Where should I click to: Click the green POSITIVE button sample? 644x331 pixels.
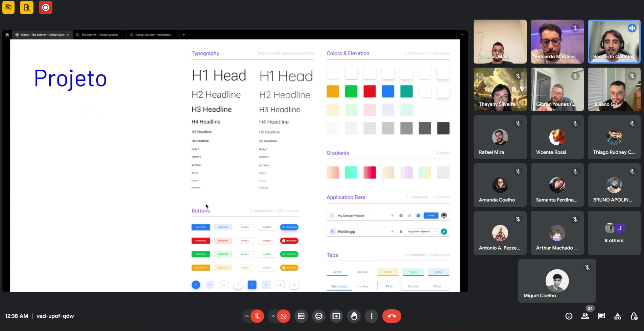(x=201, y=254)
